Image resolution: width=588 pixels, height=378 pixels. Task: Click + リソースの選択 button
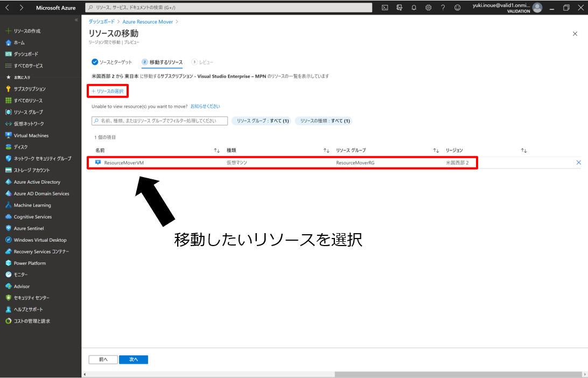pos(108,91)
